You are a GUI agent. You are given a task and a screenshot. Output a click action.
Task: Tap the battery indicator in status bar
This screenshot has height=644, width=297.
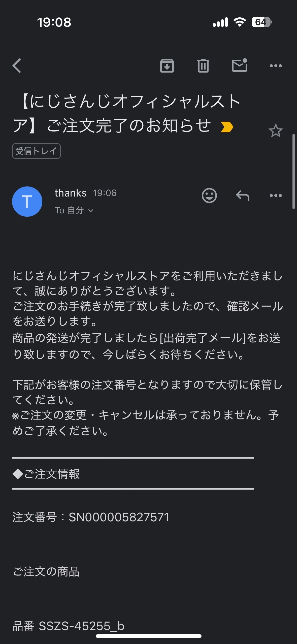[261, 22]
